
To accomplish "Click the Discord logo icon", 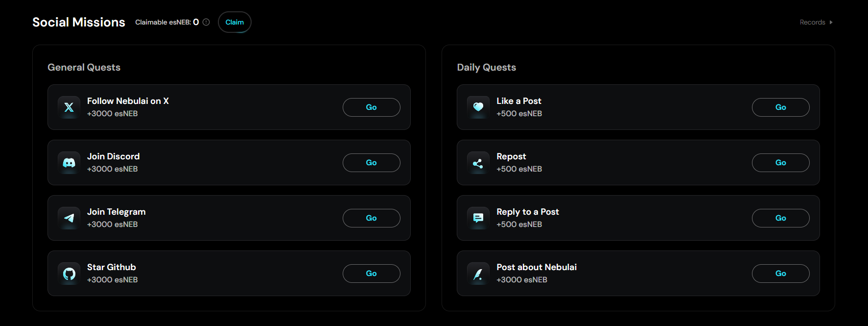I will [x=69, y=163].
